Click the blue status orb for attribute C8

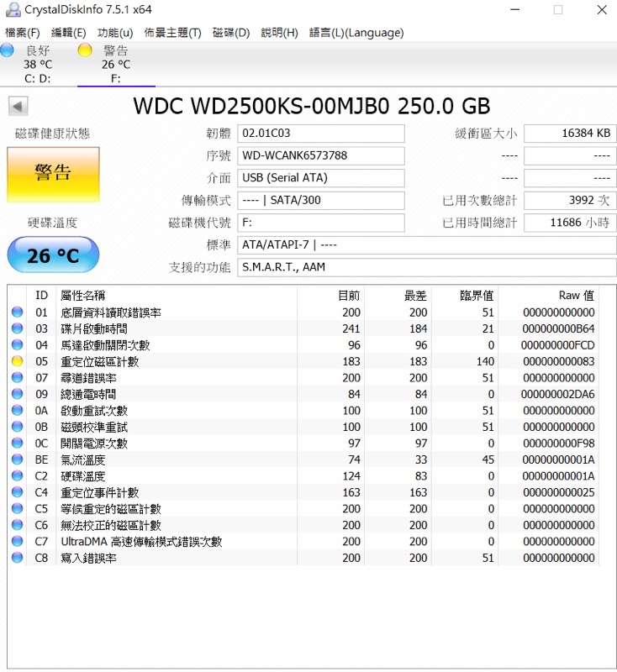pyautogui.click(x=18, y=558)
